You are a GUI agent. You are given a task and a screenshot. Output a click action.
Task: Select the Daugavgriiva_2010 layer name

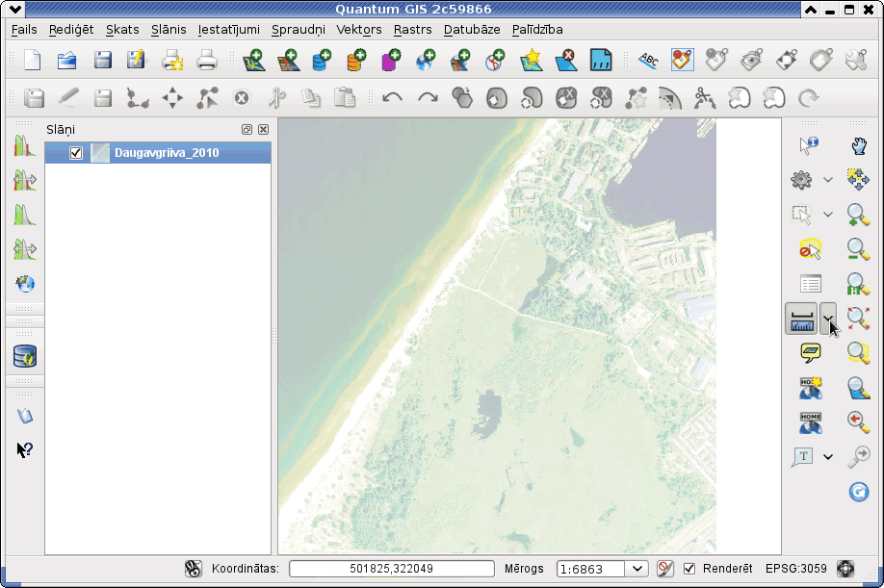[167, 153]
